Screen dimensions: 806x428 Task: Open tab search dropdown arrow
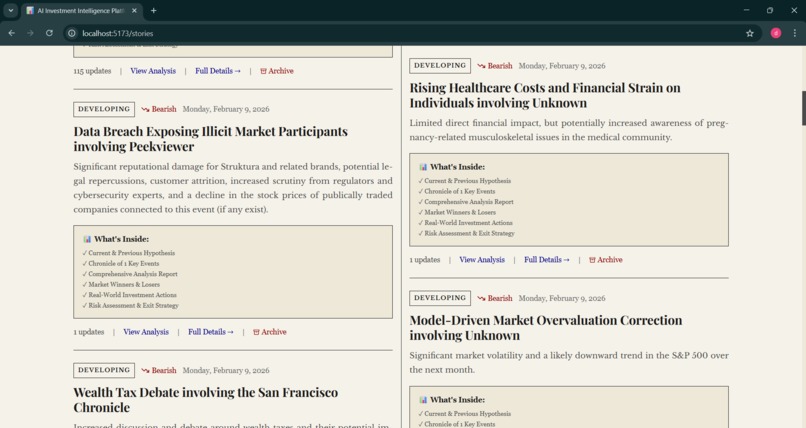tap(10, 10)
